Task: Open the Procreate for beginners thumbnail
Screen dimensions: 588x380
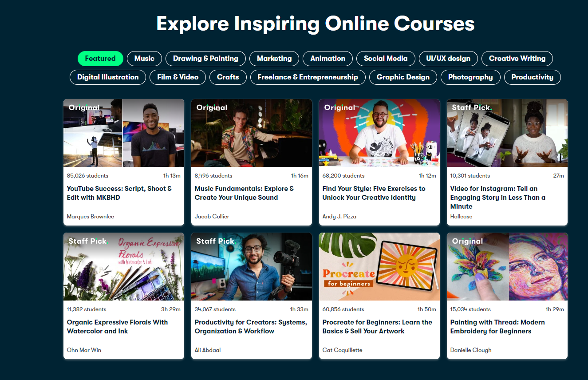Action: pyautogui.click(x=379, y=266)
